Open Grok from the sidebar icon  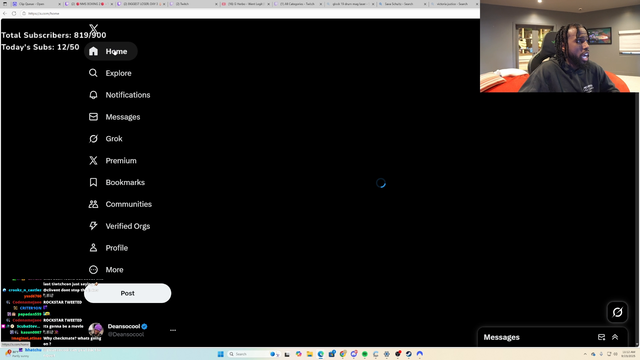pyautogui.click(x=93, y=139)
